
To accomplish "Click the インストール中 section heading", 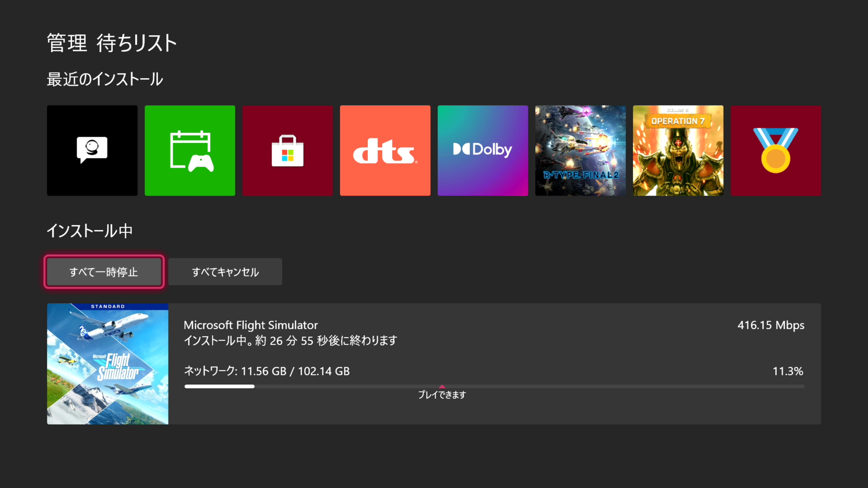I will click(x=90, y=231).
